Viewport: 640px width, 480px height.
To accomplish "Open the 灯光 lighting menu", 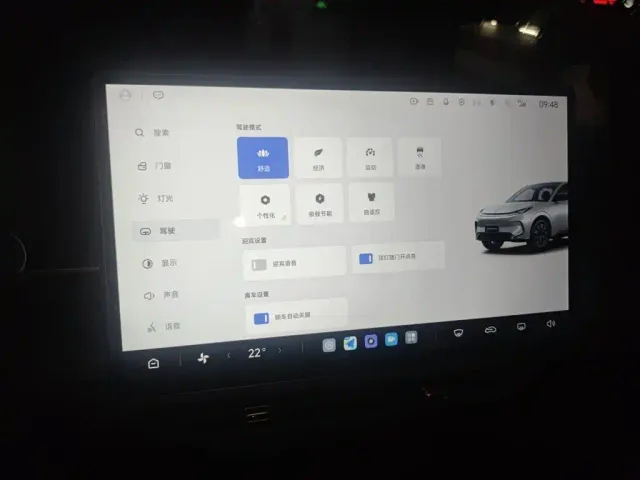I will 156,199.
